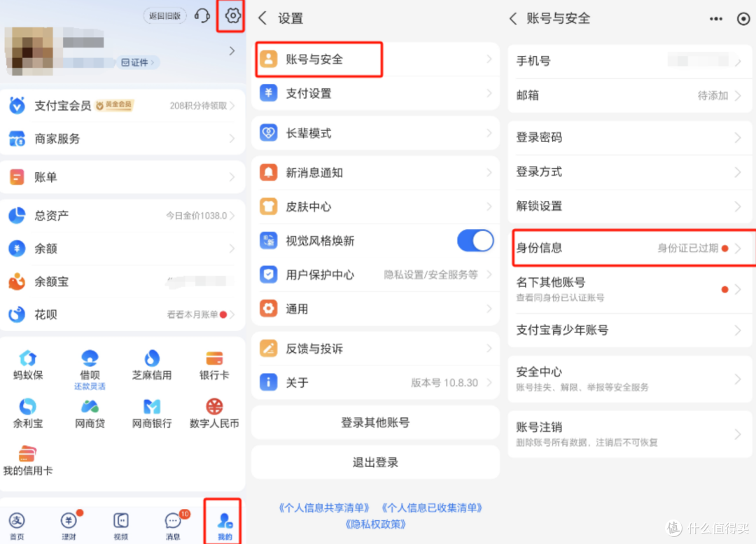756x544 pixels.
Task: Click the 返回旧版 button
Action: (x=165, y=16)
